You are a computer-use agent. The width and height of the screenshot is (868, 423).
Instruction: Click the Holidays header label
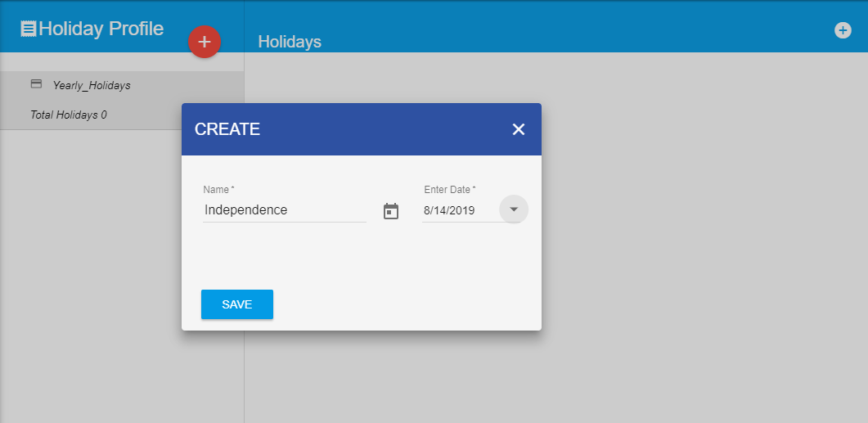point(290,42)
